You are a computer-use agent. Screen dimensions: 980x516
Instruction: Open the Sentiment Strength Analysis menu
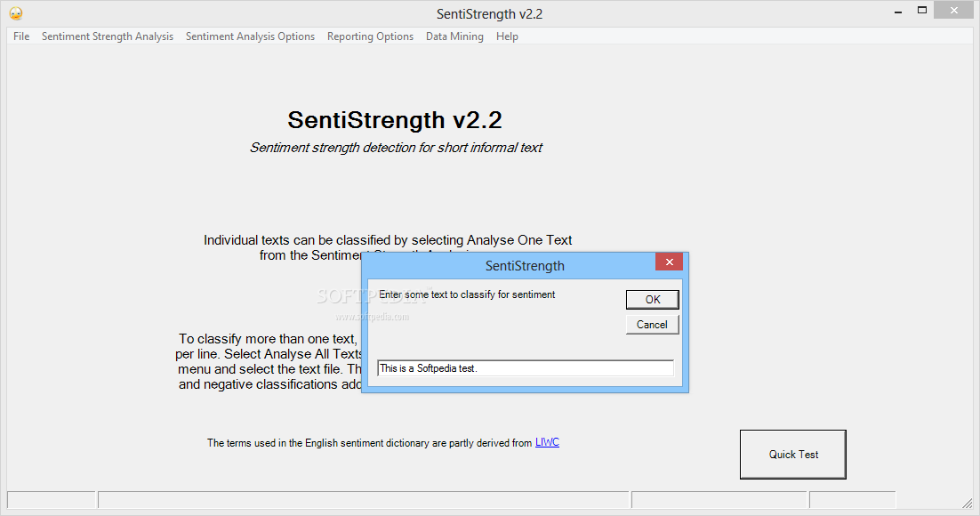click(108, 36)
